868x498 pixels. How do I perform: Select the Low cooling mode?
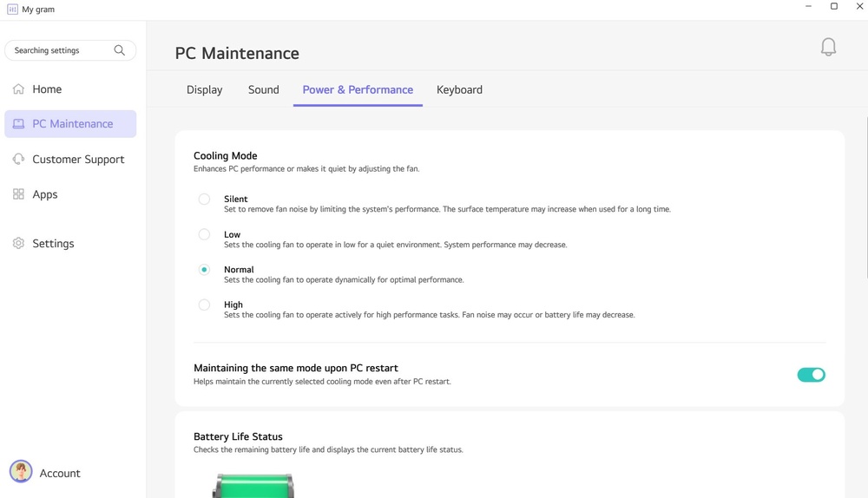coord(204,234)
